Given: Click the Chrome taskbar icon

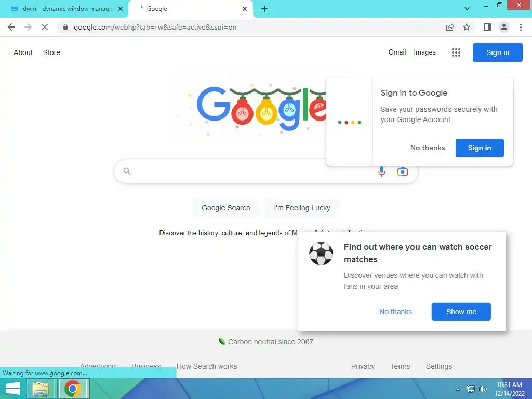Looking at the screenshot, I should (x=73, y=389).
